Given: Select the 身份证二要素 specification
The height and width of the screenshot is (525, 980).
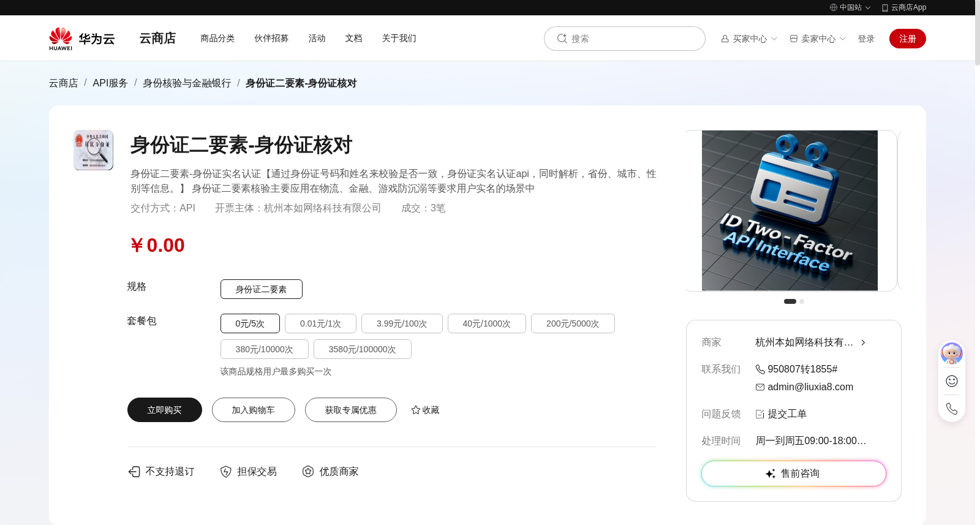Looking at the screenshot, I should (x=262, y=289).
